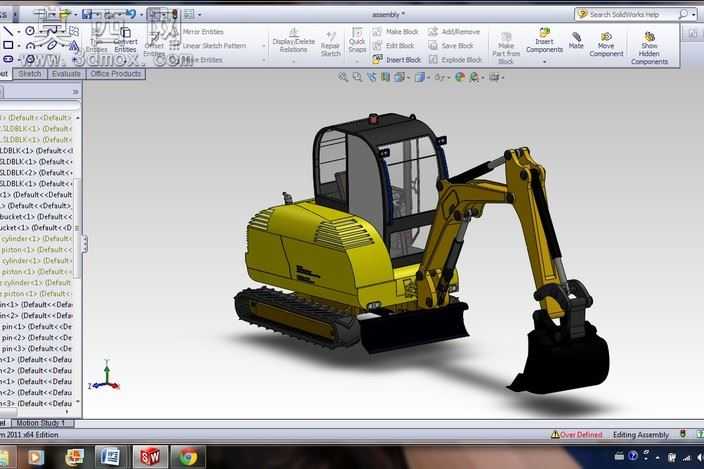Expand the Insert Components dropdown arrow
704x469 pixels.
coord(544,61)
